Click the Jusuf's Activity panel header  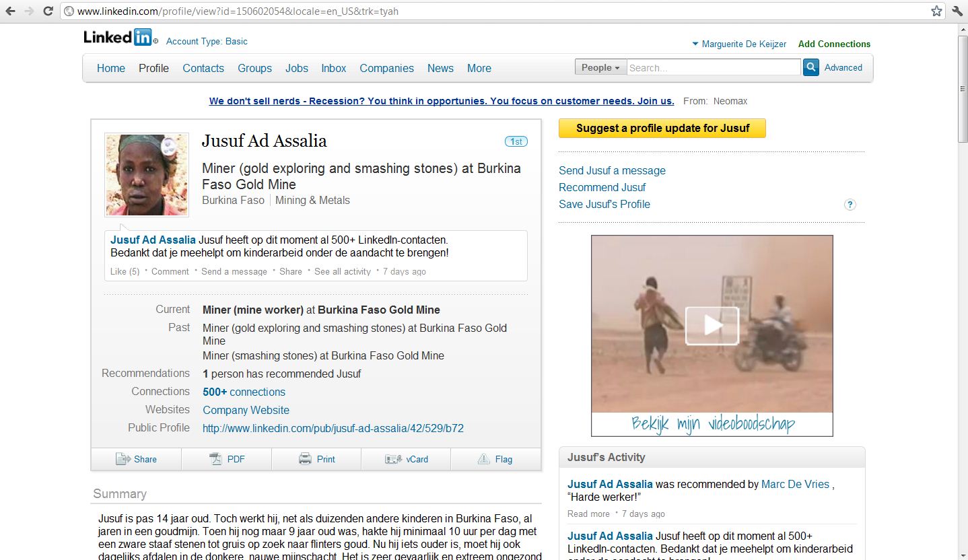point(712,457)
